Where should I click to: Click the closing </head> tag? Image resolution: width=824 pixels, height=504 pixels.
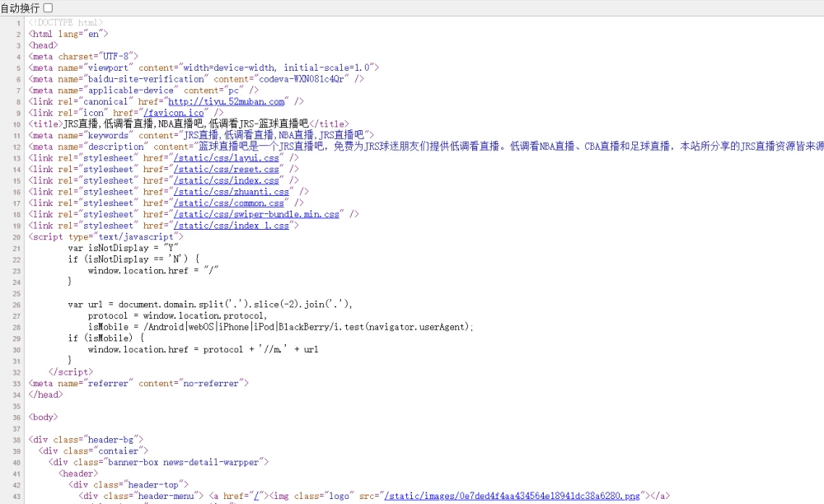(45, 394)
